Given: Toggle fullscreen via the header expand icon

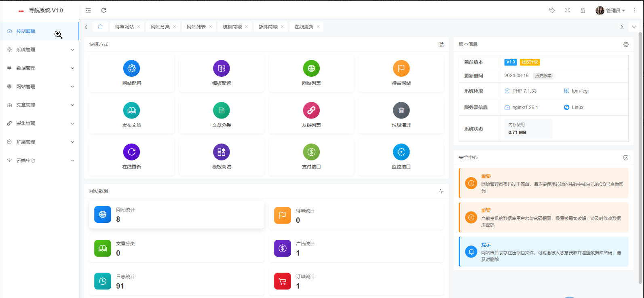Looking at the screenshot, I should (x=567, y=10).
